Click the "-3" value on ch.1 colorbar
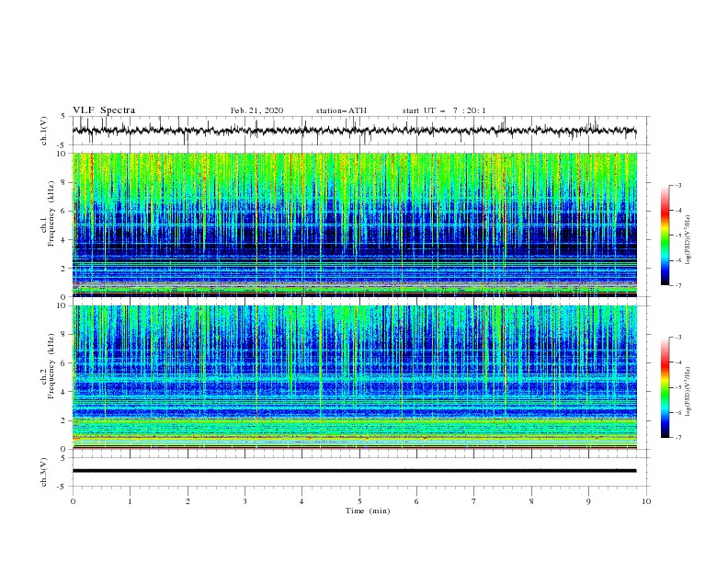The height and width of the screenshot is (563, 728). pos(677,185)
